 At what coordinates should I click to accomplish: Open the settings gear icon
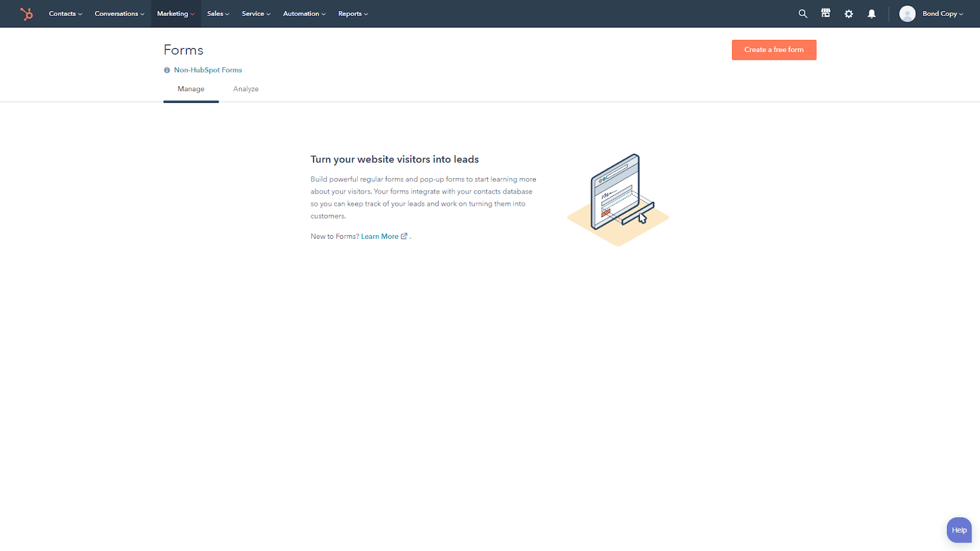pyautogui.click(x=849, y=13)
